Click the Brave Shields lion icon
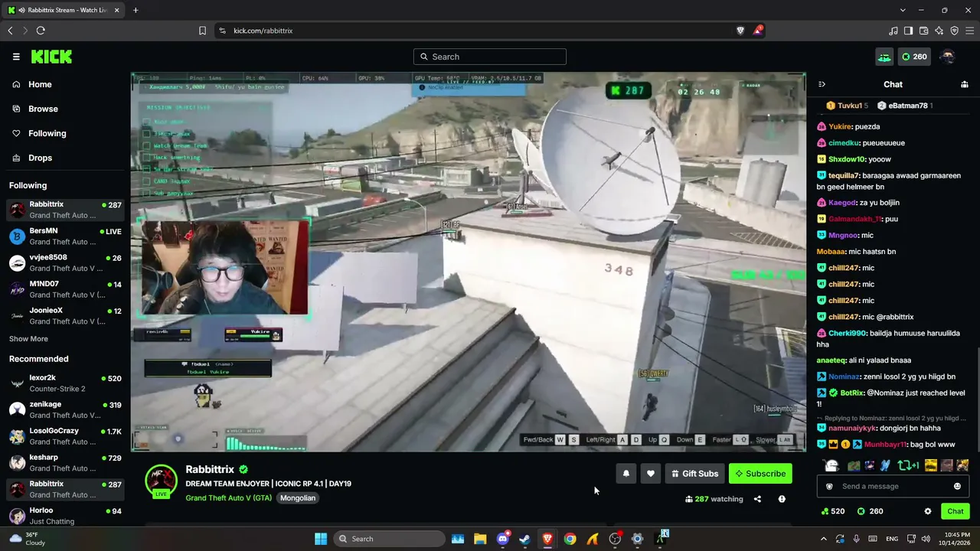 coord(740,31)
